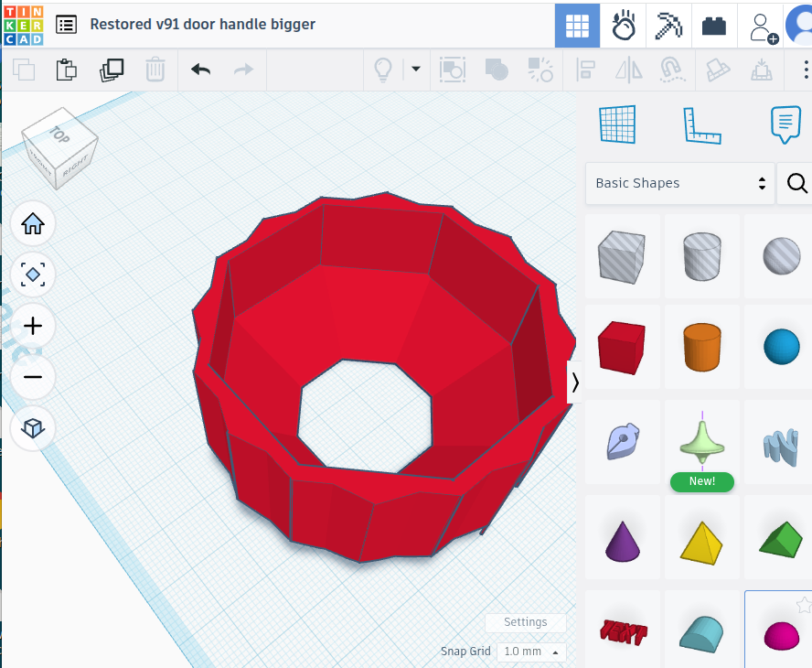Open the Blocks mode tab
Screen dimensions: 812x668
669,26
